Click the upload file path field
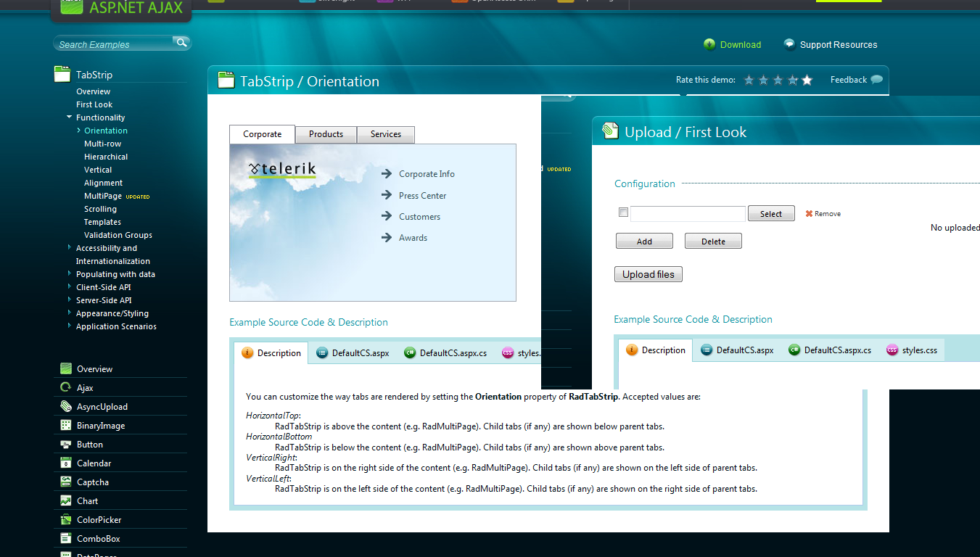The width and height of the screenshot is (980, 557). coord(688,213)
